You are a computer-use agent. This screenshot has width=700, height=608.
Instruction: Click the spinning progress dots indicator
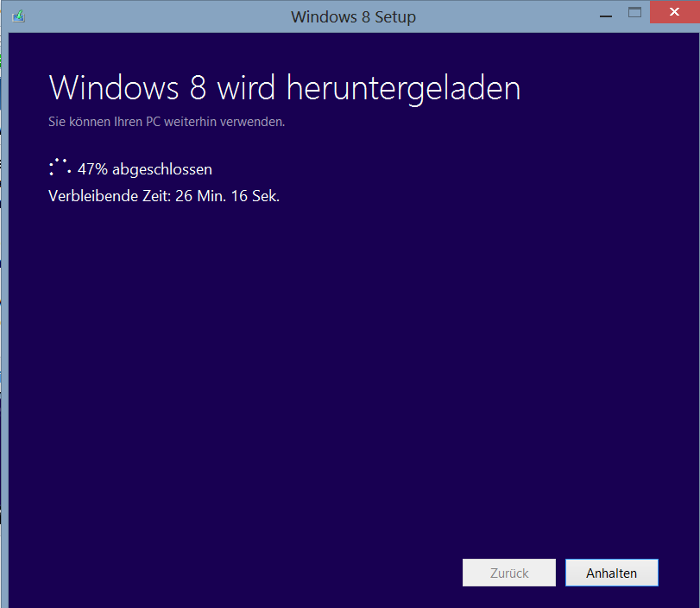[60, 167]
